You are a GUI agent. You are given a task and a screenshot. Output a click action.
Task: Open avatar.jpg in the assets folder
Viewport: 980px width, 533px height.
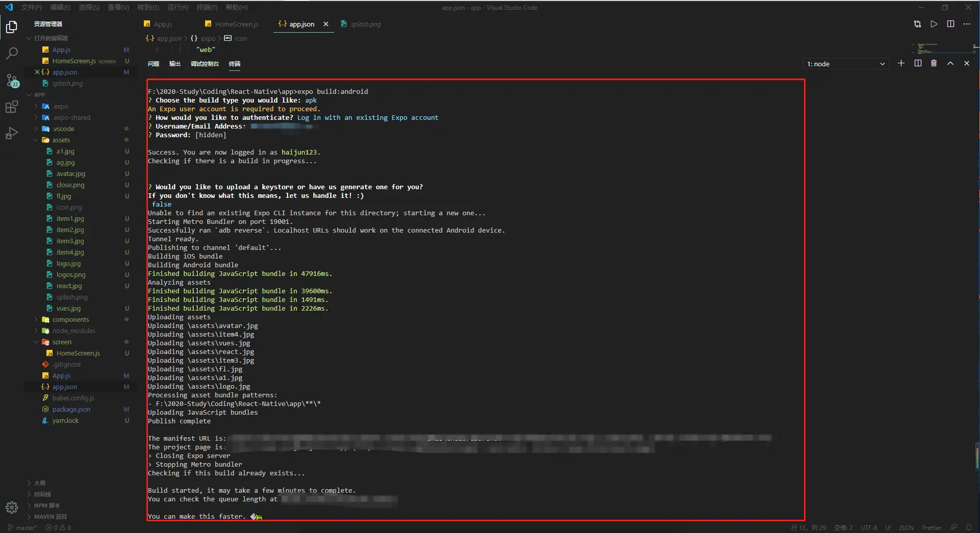point(70,173)
